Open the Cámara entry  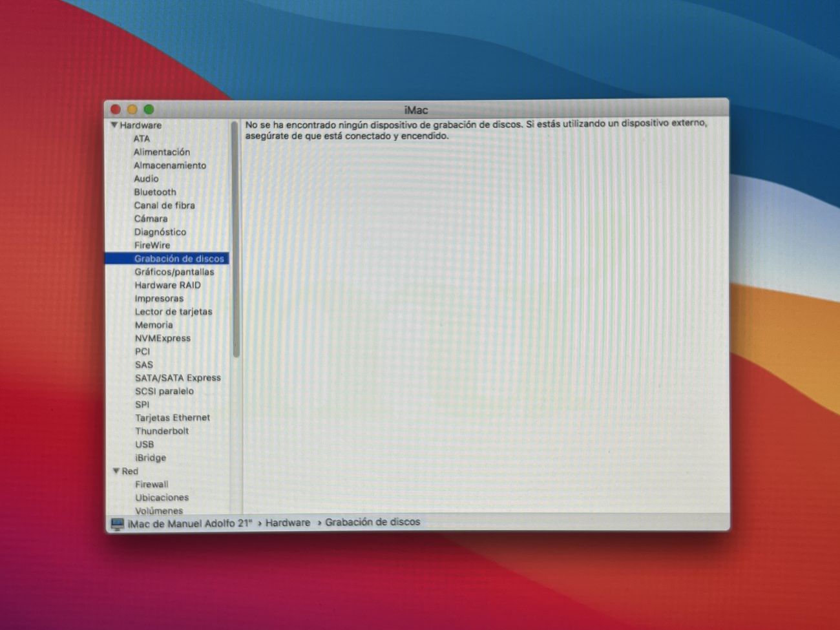coord(151,218)
